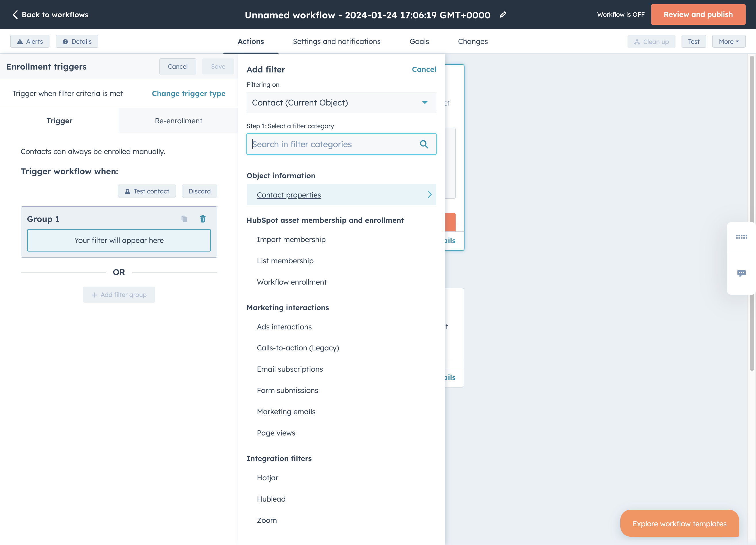Select Ads interactions filter
This screenshot has height=545, width=756.
coord(284,327)
